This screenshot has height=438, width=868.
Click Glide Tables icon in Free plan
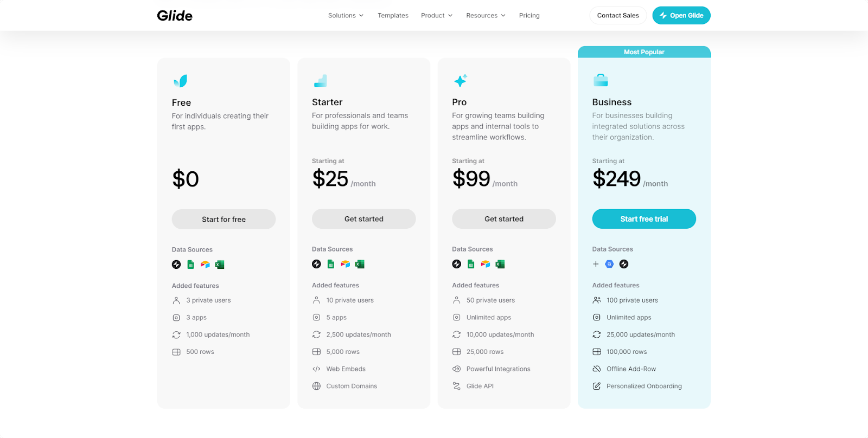pyautogui.click(x=176, y=265)
